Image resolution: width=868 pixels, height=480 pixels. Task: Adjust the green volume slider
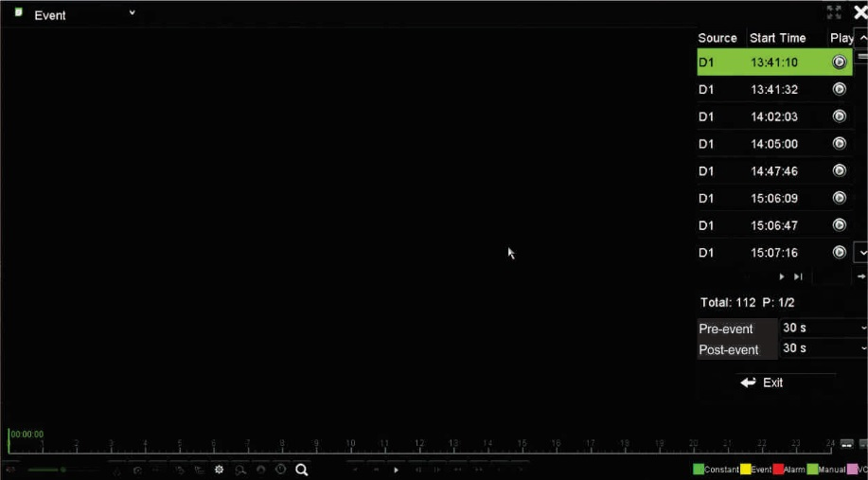(63, 470)
